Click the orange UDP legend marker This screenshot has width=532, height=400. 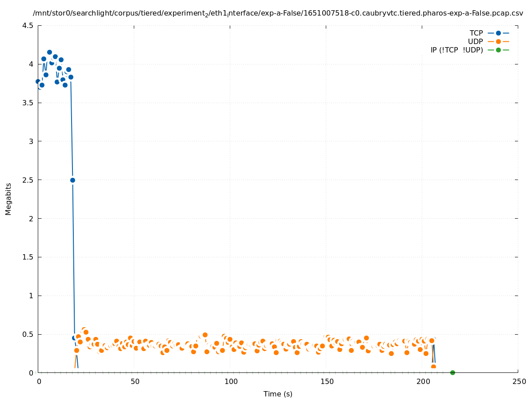pyautogui.click(x=498, y=41)
